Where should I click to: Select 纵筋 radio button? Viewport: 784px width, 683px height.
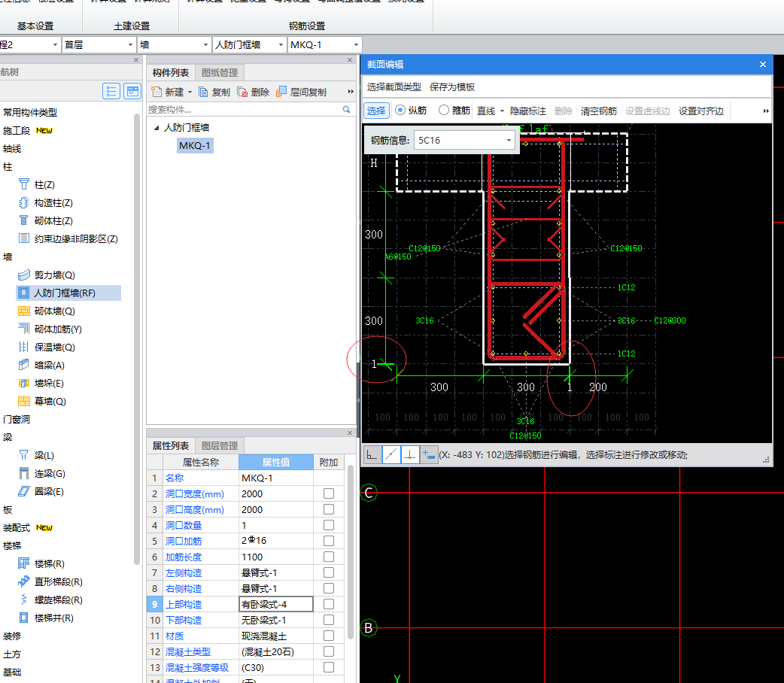point(400,110)
